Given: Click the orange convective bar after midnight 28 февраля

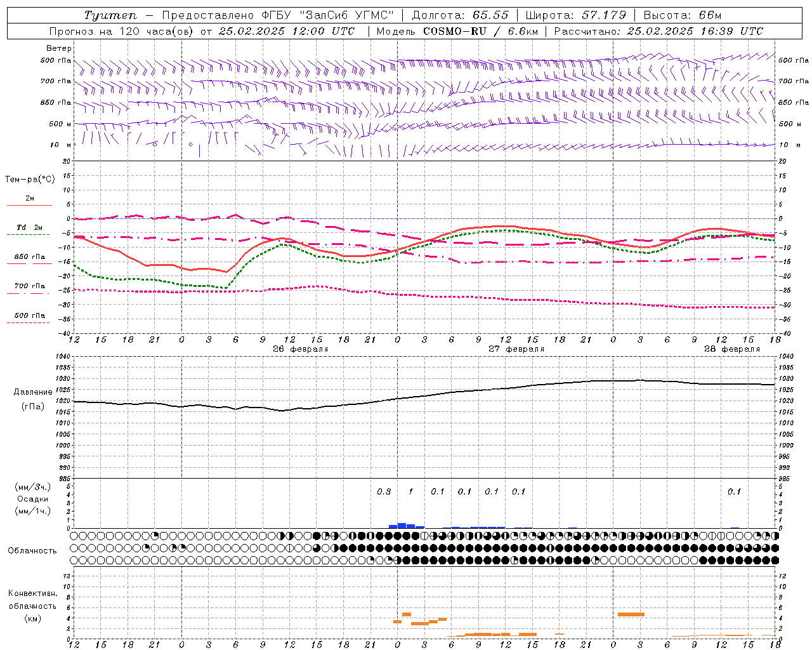Looking at the screenshot, I should tap(631, 614).
